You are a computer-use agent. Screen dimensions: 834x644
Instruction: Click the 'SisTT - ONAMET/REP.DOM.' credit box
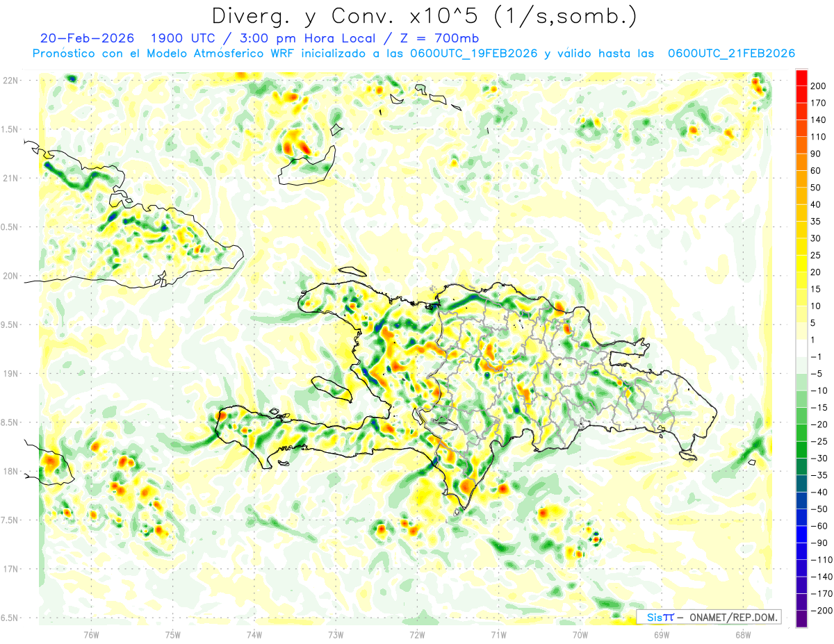click(x=709, y=617)
